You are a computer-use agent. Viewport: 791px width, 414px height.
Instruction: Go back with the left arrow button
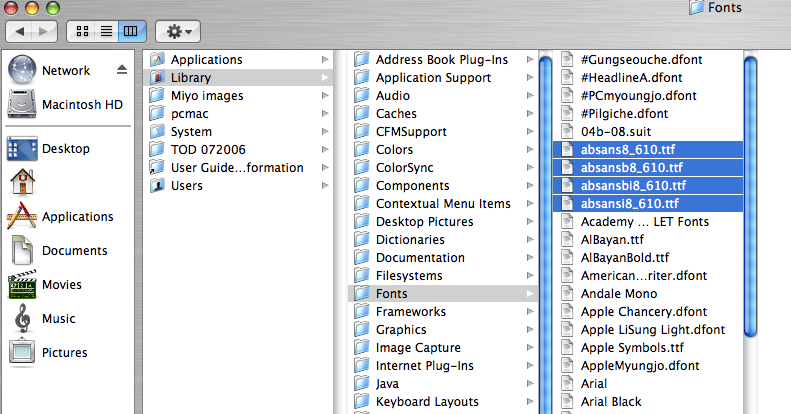pyautogui.click(x=19, y=32)
